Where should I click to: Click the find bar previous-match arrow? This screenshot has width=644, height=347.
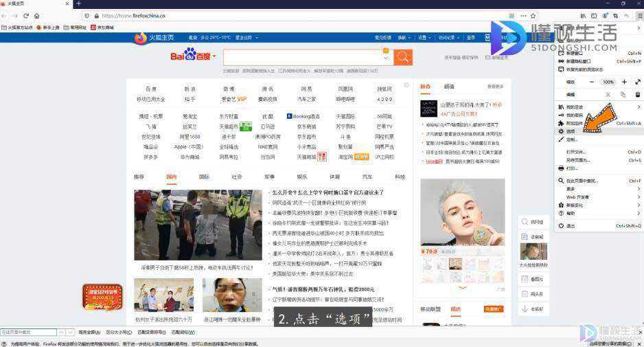[62, 332]
